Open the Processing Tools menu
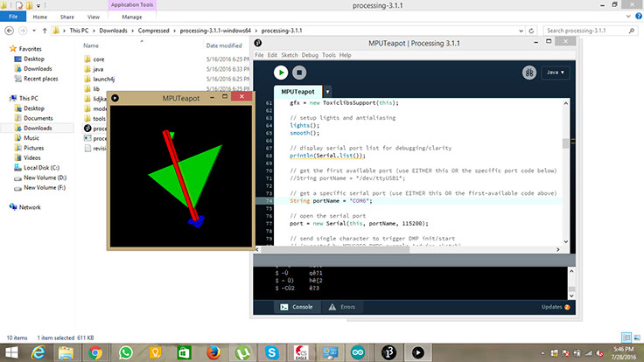Screen dimensions: 644x362 point(329,55)
